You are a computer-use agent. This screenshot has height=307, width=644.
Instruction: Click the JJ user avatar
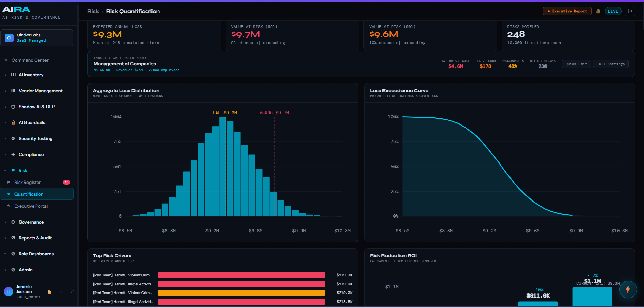[x=8, y=292]
